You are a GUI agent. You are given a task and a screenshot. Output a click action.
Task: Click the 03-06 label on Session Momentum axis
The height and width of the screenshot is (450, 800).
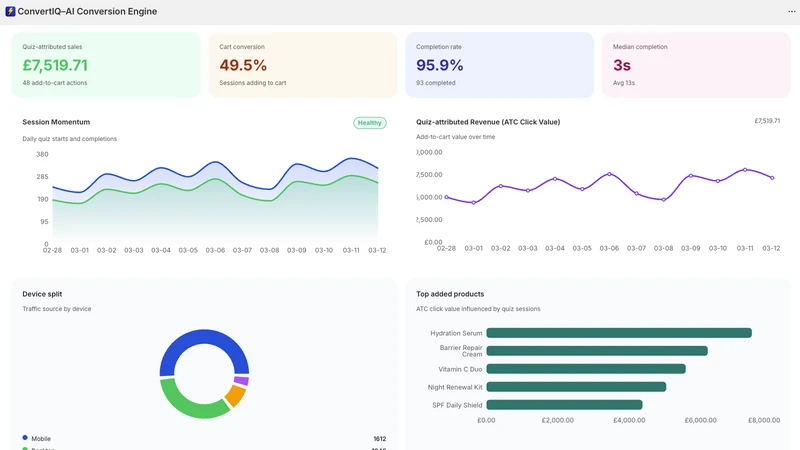click(x=215, y=251)
